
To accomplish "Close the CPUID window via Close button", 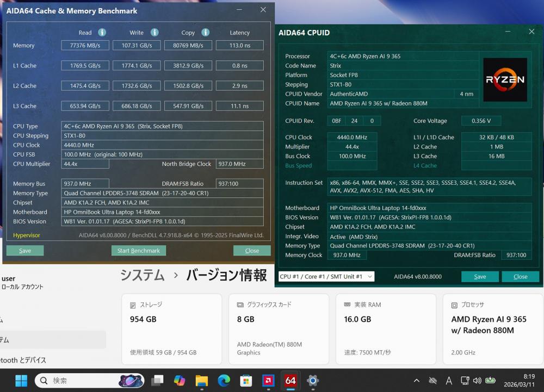I will (x=520, y=277).
